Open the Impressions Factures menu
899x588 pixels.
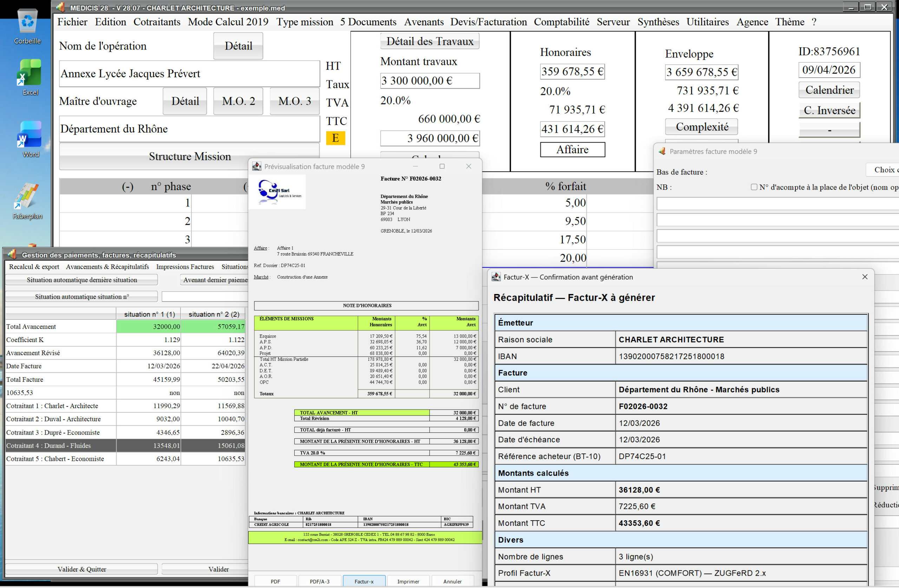[185, 267]
